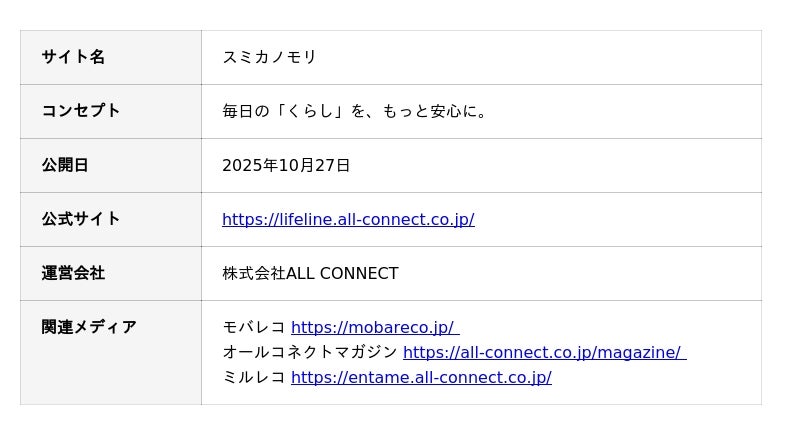Click the もっと安心に phrase
800x435 pixels.
[x=430, y=111]
